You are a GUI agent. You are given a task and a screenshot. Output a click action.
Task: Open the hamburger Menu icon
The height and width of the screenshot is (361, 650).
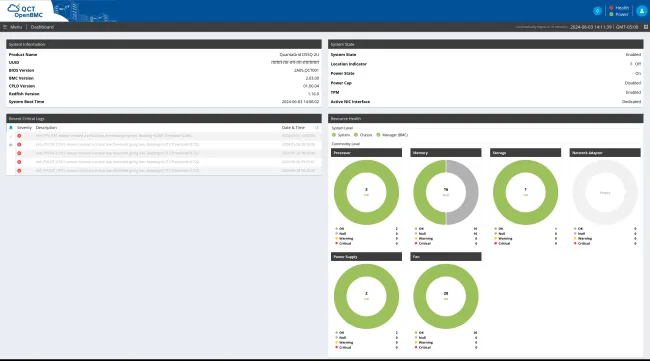point(5,27)
